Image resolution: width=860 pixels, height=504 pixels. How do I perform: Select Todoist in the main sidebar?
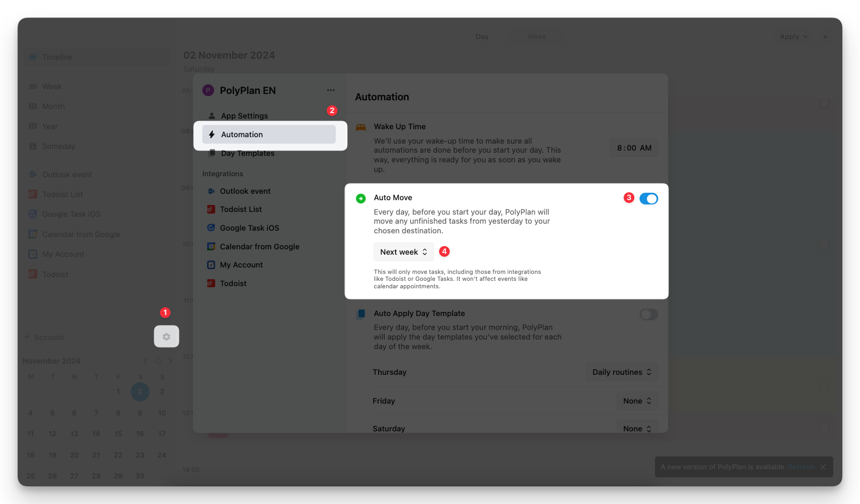tap(97, 274)
